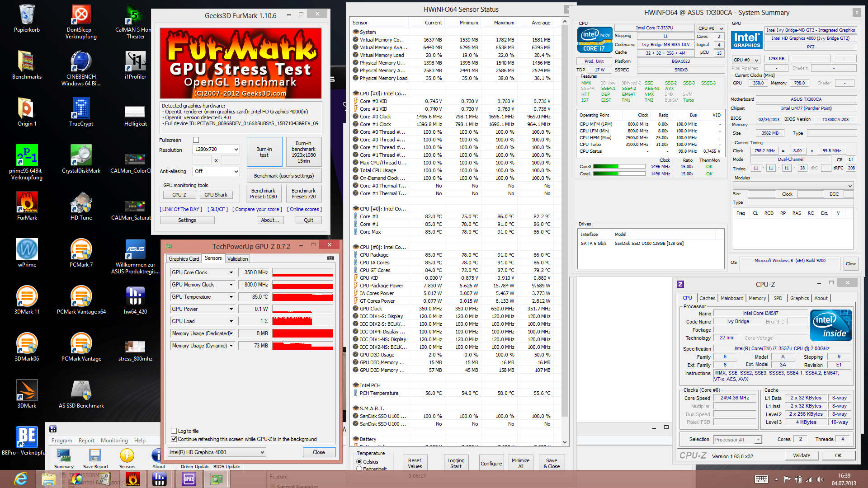
Task: Enable the Fullscreen checkbox in FurMark
Action: coord(196,140)
